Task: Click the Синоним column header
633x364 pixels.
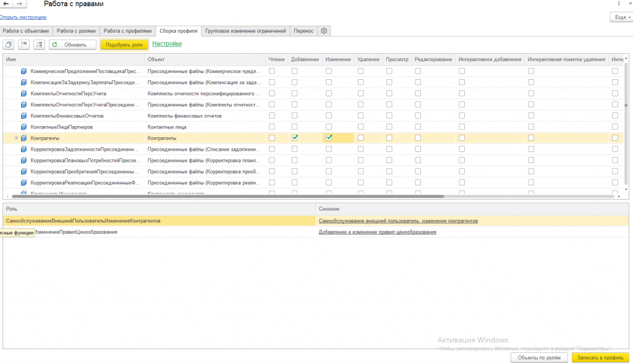Action: [x=472, y=209]
